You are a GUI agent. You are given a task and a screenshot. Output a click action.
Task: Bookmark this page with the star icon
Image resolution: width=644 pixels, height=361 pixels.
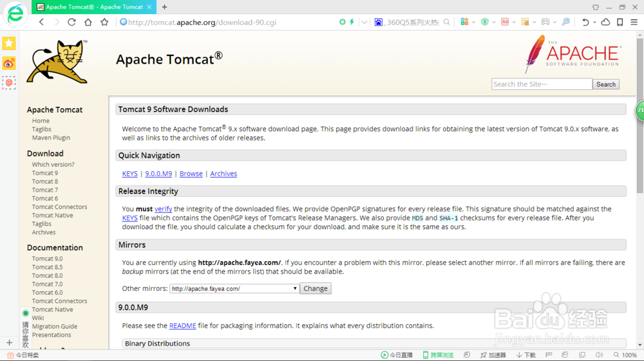click(104, 22)
